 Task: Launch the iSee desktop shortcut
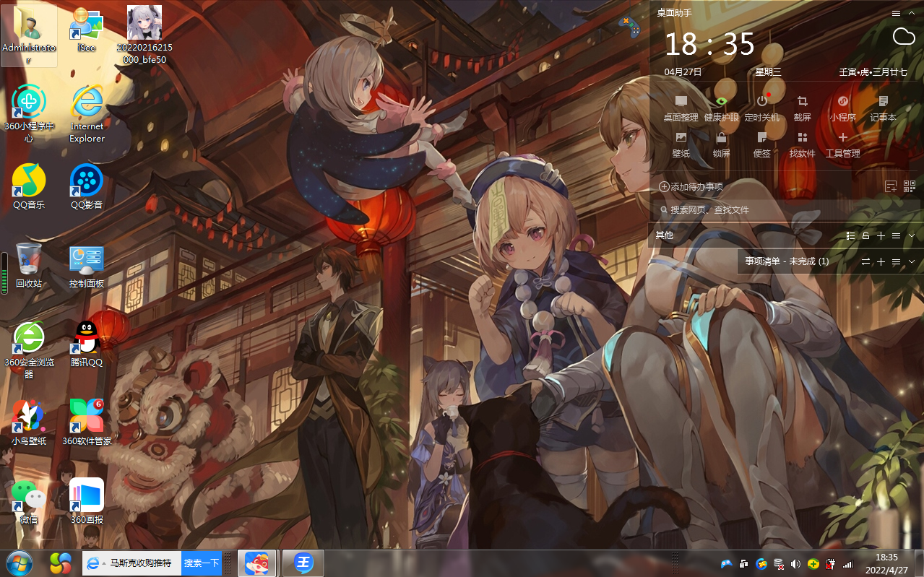coord(87,30)
